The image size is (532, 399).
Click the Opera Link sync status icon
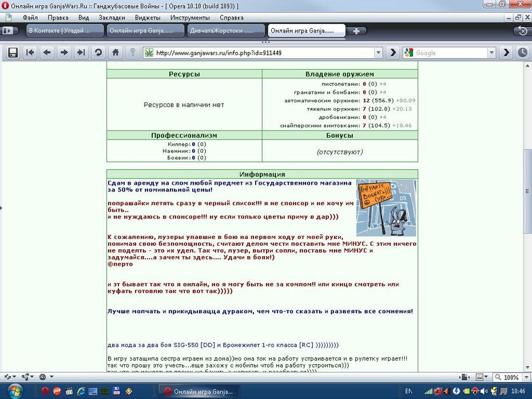click(x=7, y=377)
